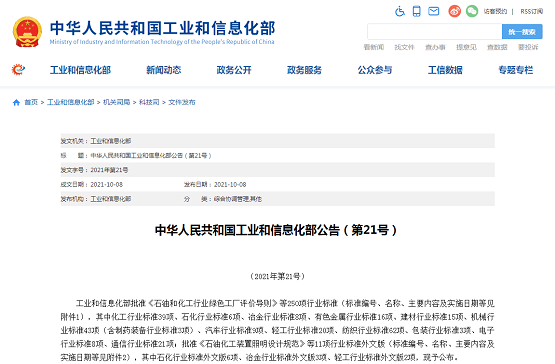Click the email envelope icon
Image resolution: width=555 pixels, height=364 pixels.
coord(434,11)
